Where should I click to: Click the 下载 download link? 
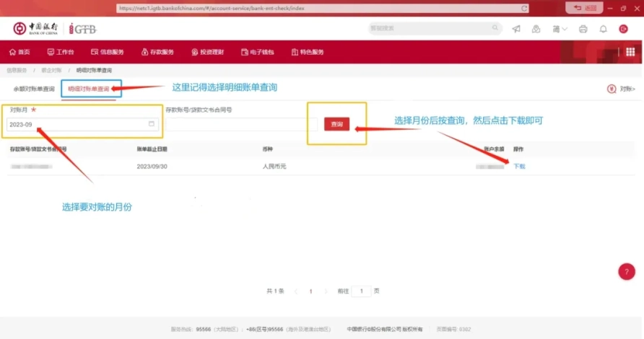[x=519, y=166]
